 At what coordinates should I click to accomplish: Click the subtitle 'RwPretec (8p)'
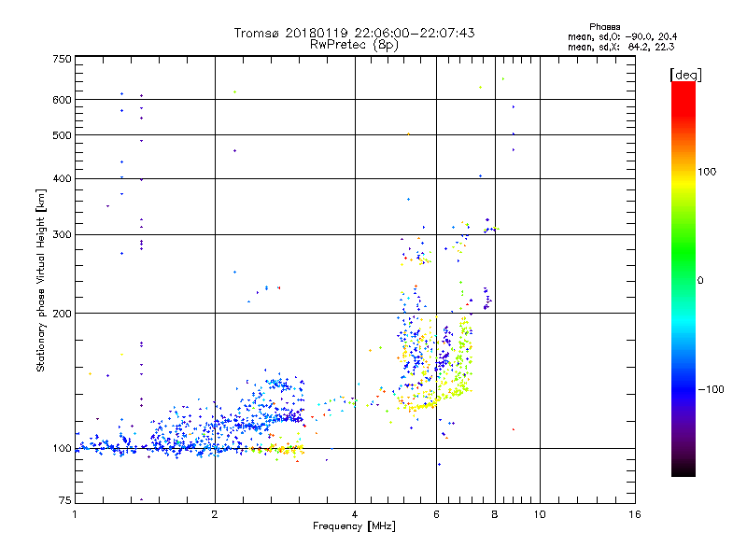pos(354,45)
